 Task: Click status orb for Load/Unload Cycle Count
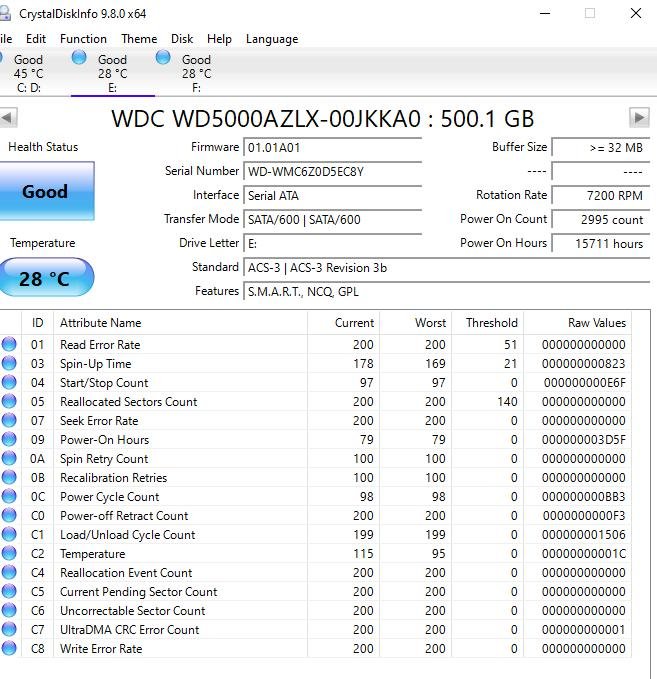[x=9, y=534]
